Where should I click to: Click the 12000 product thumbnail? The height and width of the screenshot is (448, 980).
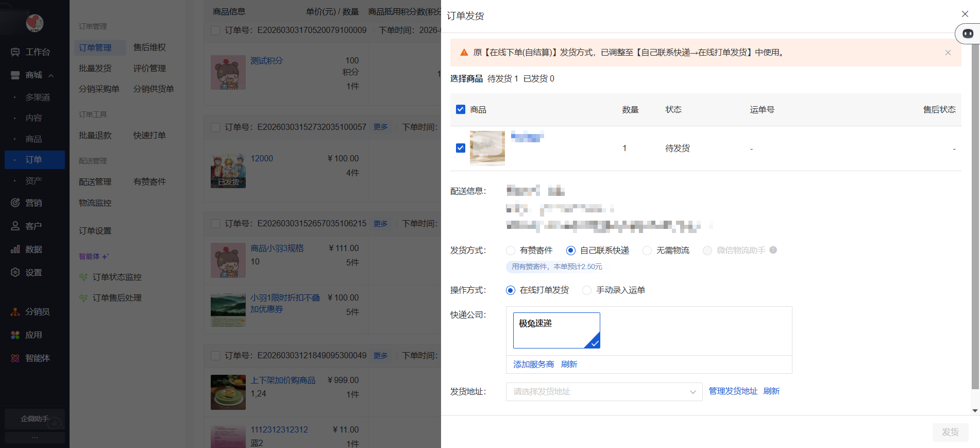coord(228,171)
